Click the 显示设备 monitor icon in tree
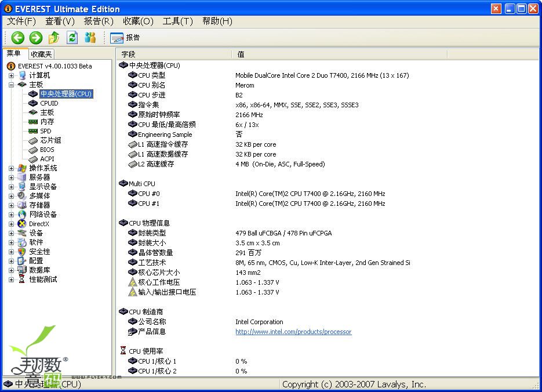 tap(22, 187)
